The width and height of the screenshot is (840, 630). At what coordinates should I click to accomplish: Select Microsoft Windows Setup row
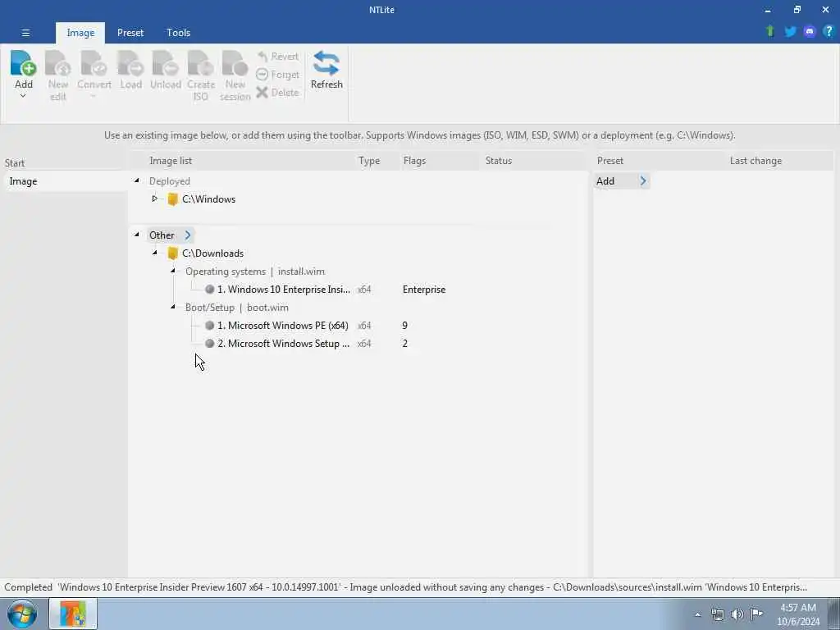(283, 344)
